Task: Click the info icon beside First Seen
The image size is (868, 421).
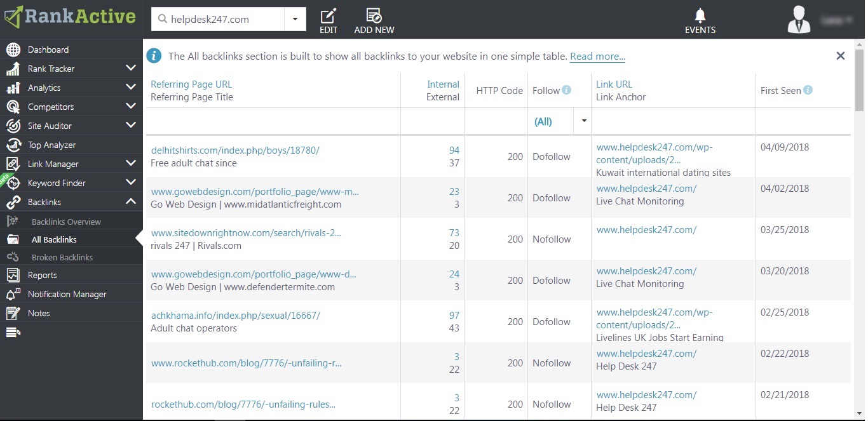Action: (x=808, y=90)
